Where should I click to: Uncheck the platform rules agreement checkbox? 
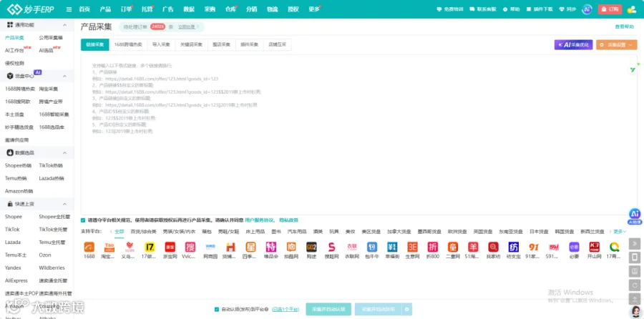pos(84,220)
